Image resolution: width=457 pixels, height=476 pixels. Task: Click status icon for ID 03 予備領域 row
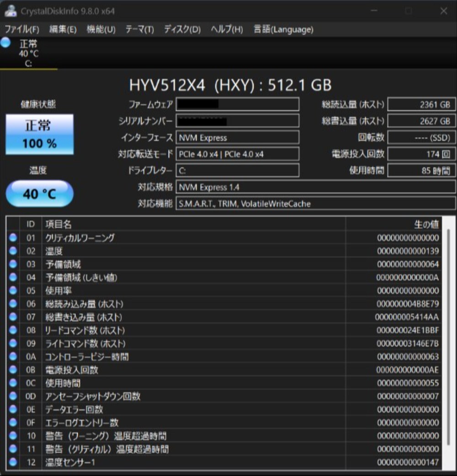[13, 264]
